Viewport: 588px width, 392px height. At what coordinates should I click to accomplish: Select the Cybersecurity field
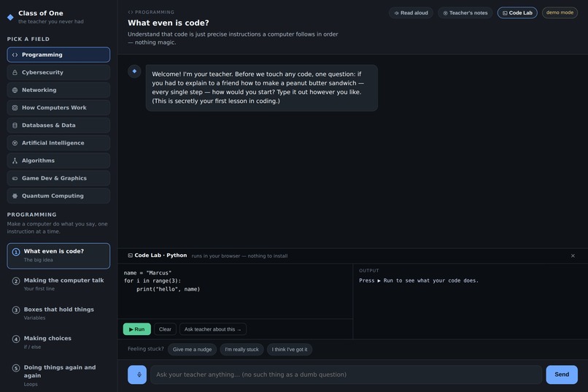58,72
